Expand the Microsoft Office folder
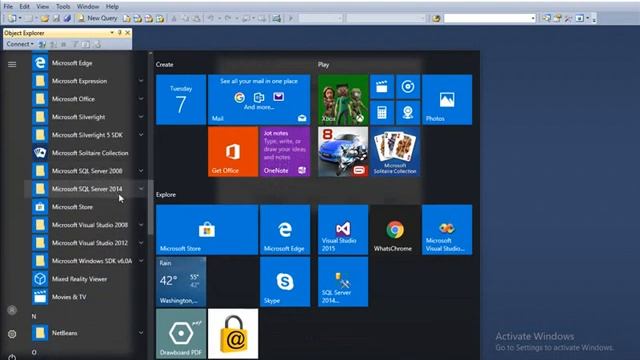This screenshot has width=640, height=360. pos(141,99)
